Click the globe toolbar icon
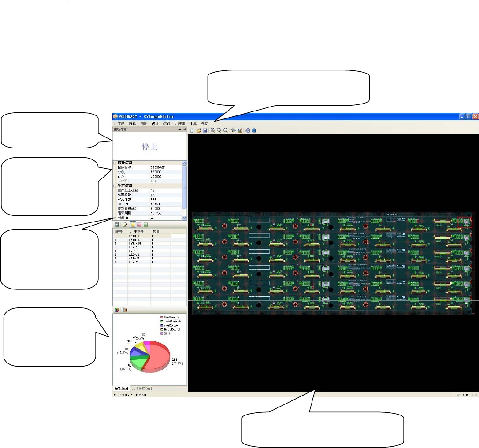Screen dimensions: 479x448 tap(248, 130)
